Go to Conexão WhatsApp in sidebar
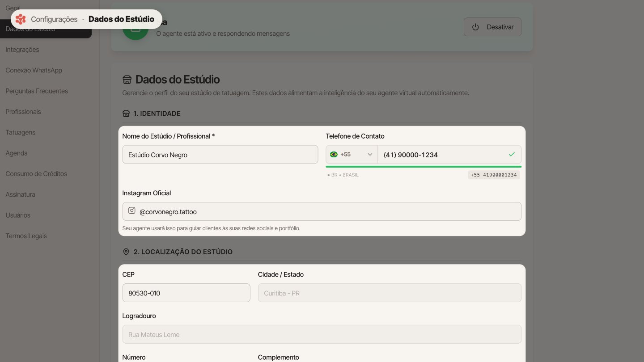Image resolution: width=644 pixels, height=362 pixels. [x=34, y=70]
